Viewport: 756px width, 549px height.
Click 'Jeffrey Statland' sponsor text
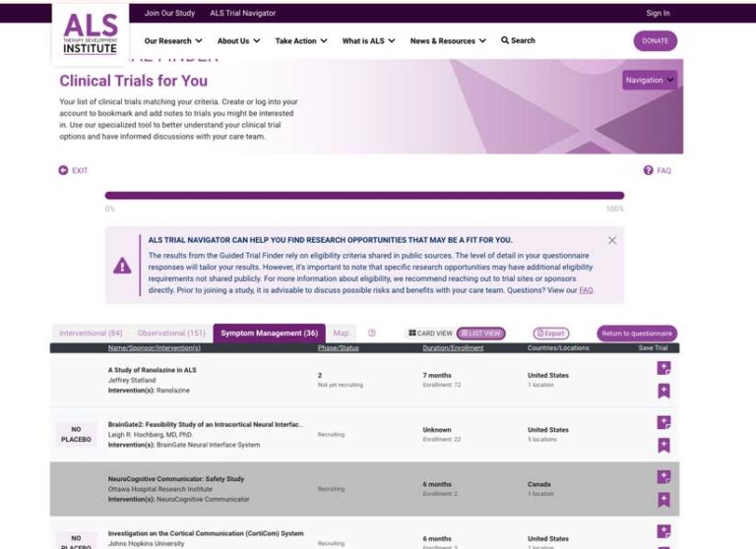tap(132, 380)
